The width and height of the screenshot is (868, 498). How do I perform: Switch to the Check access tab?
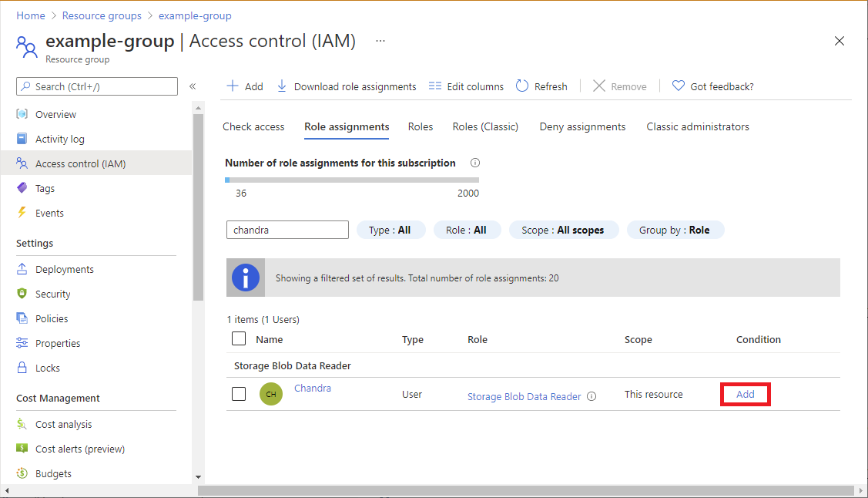tap(253, 127)
